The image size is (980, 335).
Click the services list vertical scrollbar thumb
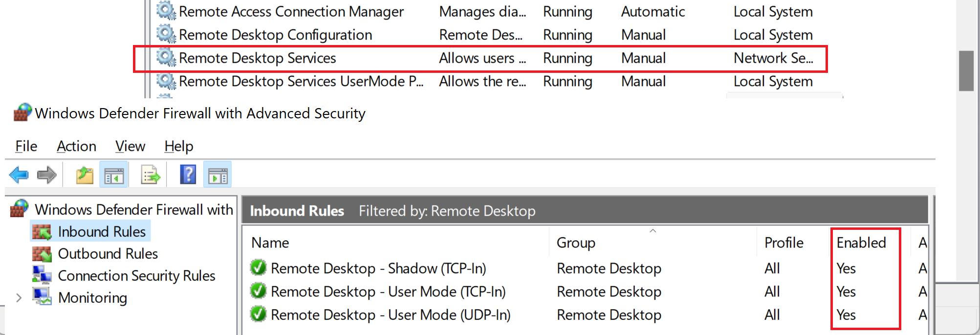(966, 70)
